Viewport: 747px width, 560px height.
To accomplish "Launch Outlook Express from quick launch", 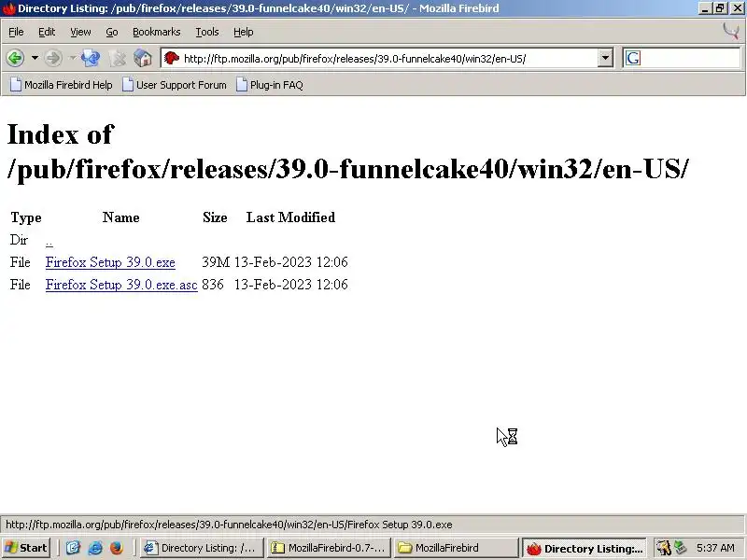I will (x=73, y=548).
